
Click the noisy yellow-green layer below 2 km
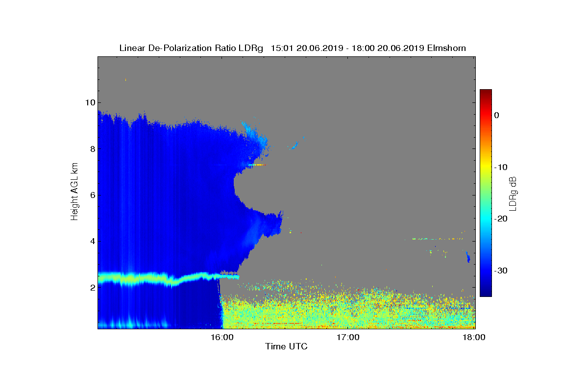click(348, 311)
